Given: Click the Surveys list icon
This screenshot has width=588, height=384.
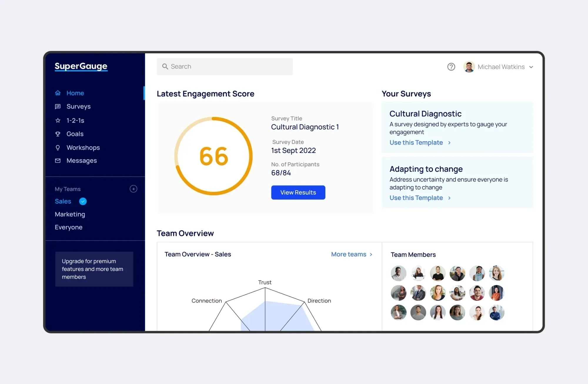Looking at the screenshot, I should coord(58,106).
